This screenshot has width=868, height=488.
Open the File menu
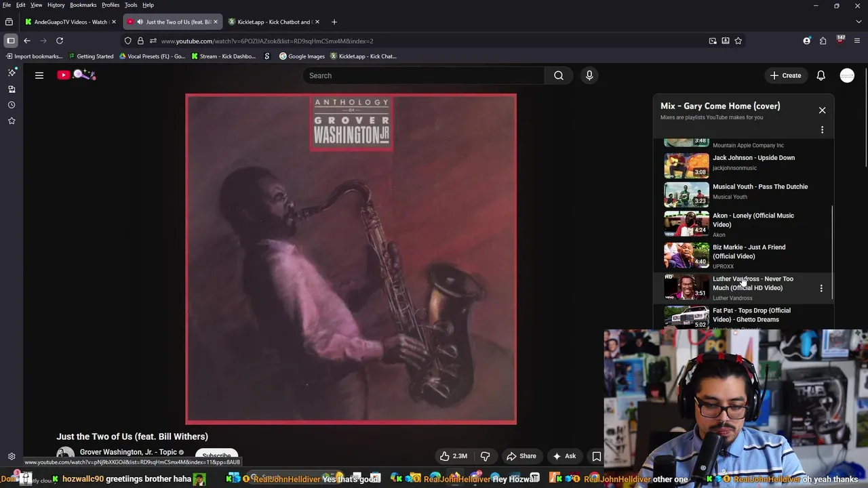click(7, 5)
